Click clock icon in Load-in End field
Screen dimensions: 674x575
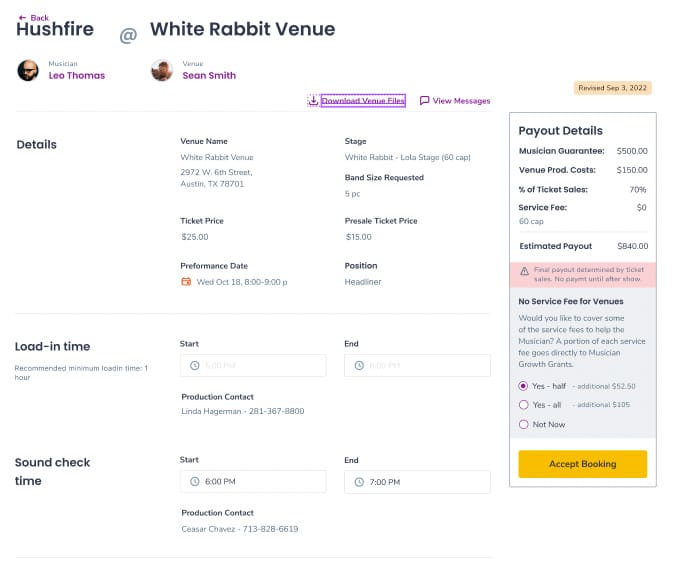click(x=359, y=365)
